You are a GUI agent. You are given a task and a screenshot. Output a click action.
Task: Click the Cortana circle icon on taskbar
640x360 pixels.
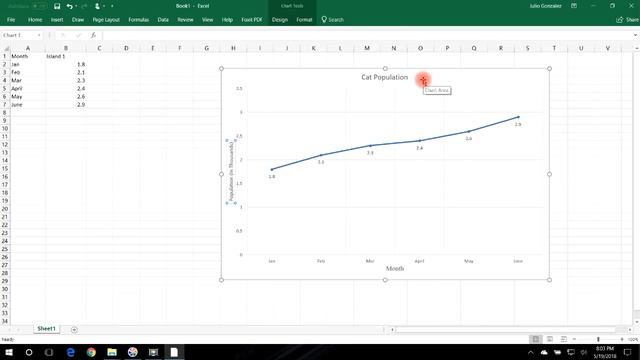pyautogui.click(x=29, y=352)
